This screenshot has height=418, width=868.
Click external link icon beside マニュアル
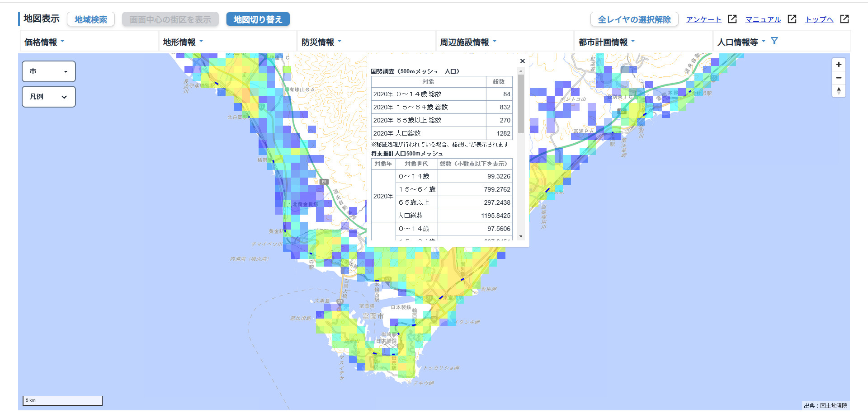pos(792,19)
